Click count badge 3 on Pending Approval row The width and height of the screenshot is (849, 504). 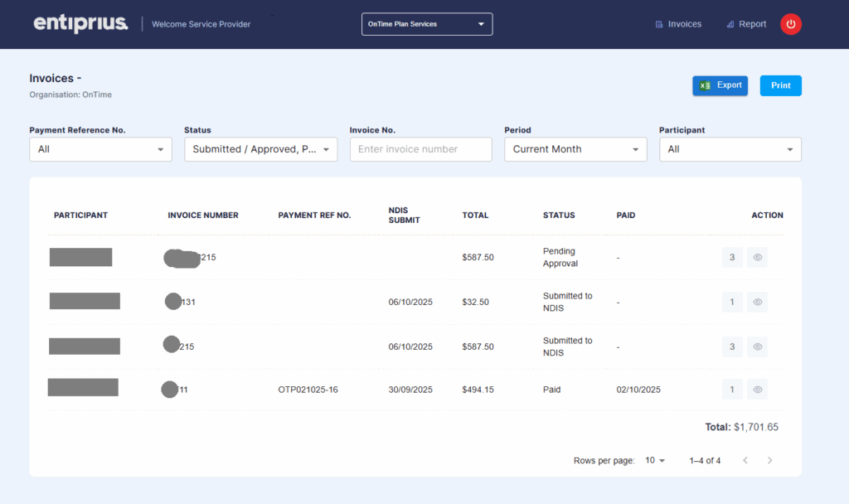point(731,258)
